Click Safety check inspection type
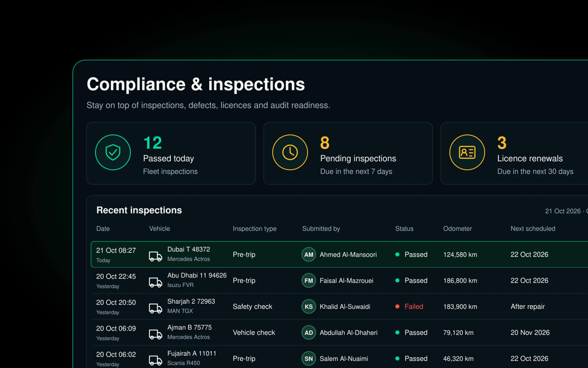 click(x=253, y=307)
